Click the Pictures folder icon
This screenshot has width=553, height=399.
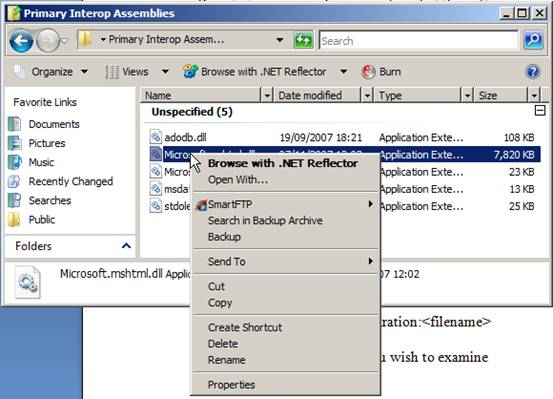coord(14,143)
